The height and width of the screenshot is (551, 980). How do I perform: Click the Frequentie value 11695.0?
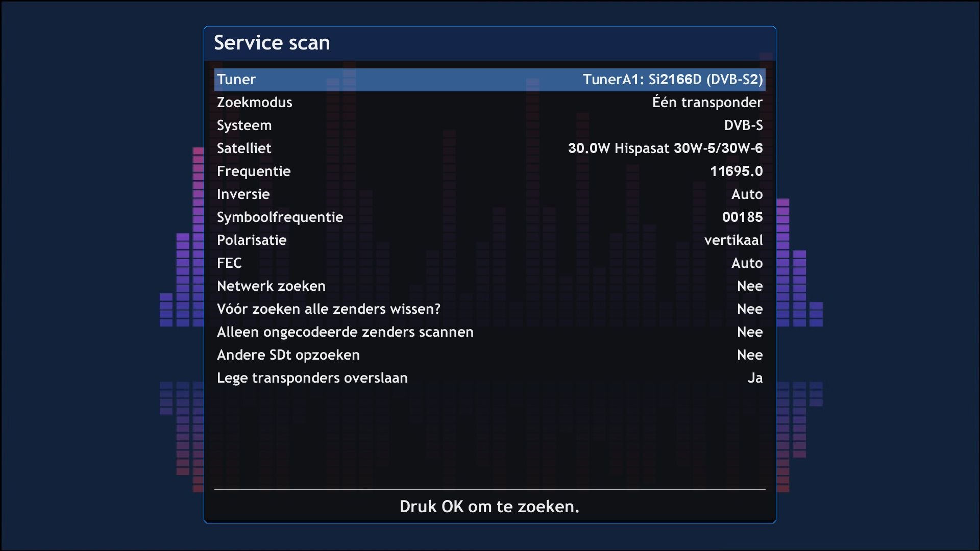pyautogui.click(x=737, y=171)
